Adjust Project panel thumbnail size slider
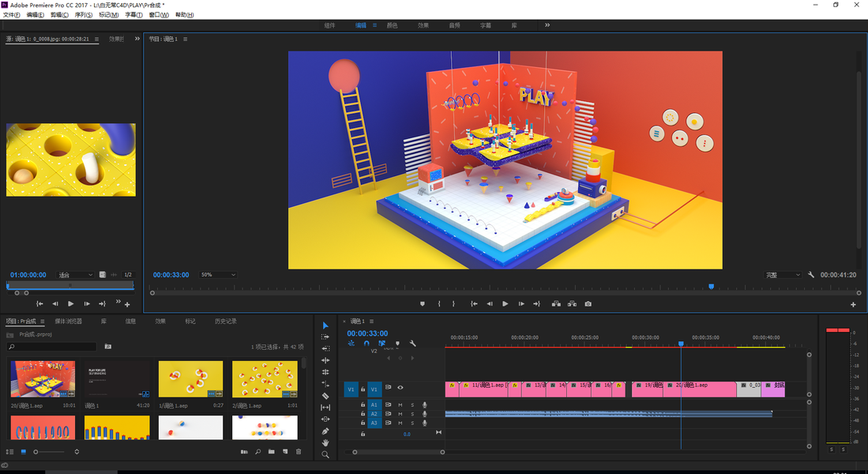 tap(50, 452)
